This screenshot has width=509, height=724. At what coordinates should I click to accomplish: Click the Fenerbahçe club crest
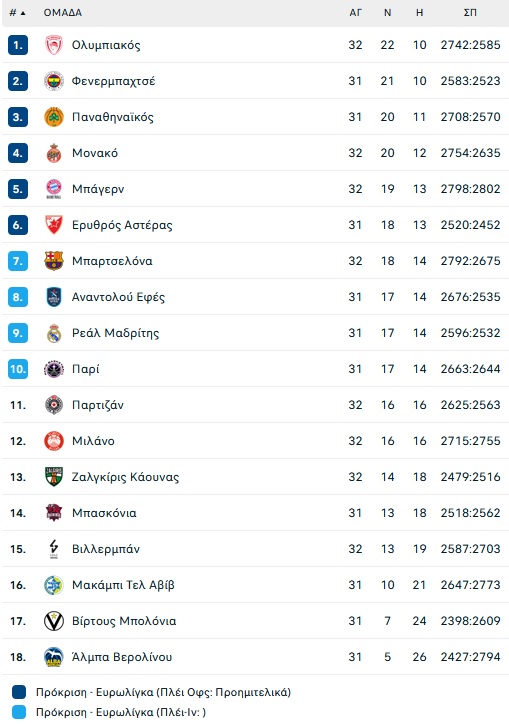[x=54, y=81]
